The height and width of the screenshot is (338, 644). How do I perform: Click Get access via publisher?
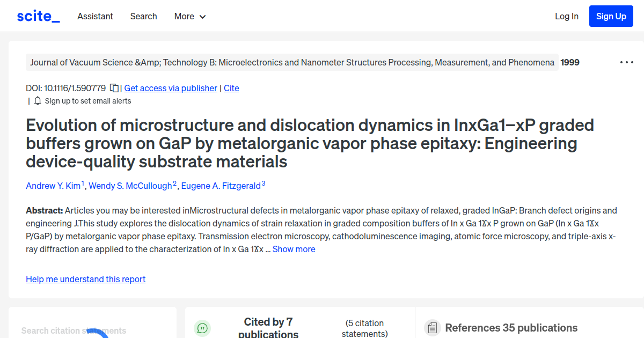(x=170, y=88)
